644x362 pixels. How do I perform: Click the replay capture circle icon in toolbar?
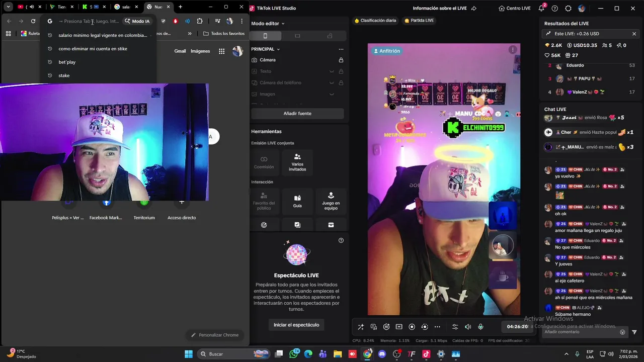pyautogui.click(x=425, y=327)
